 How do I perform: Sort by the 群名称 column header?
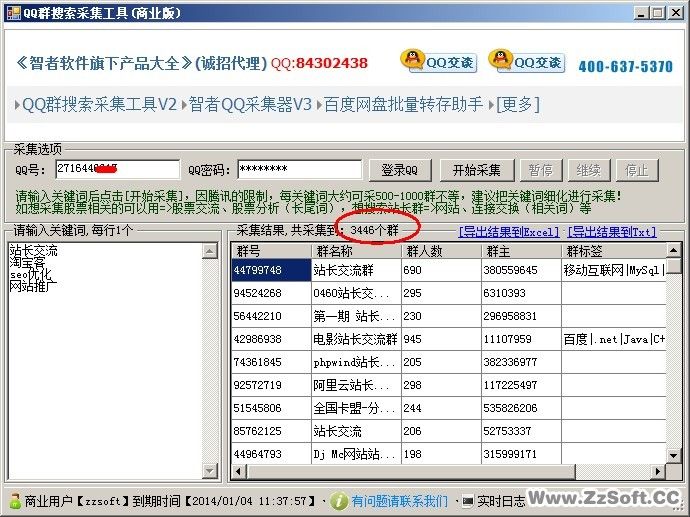click(x=356, y=251)
